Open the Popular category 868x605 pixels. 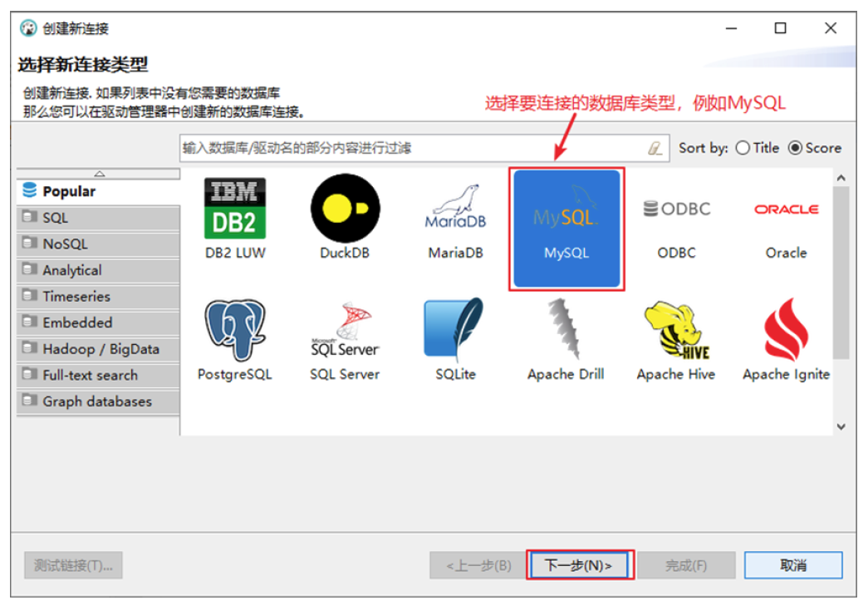click(x=99, y=191)
